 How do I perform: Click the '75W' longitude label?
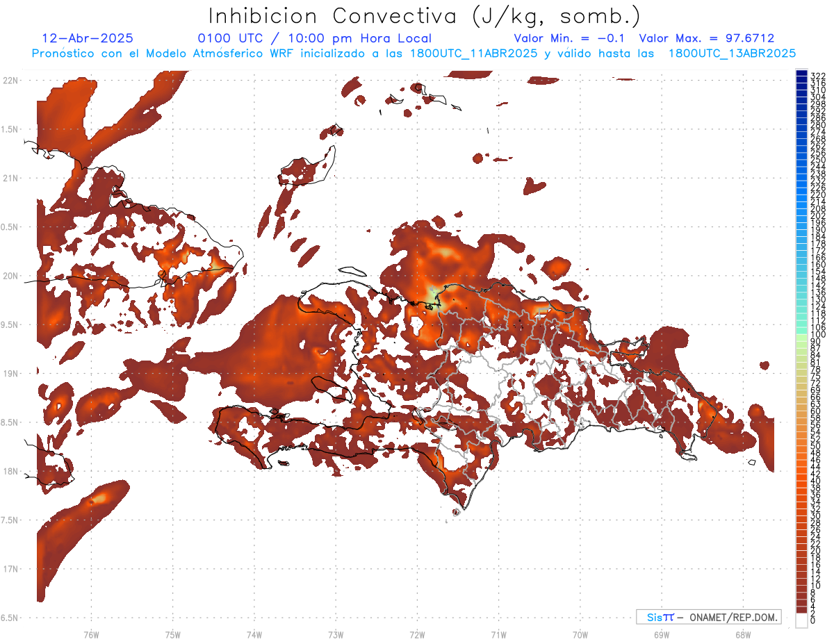pyautogui.click(x=173, y=634)
